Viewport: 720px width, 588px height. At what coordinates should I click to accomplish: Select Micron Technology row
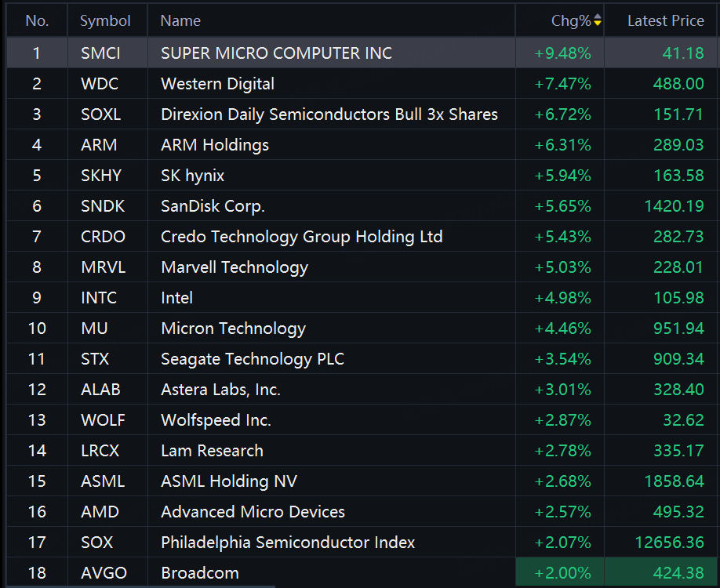(x=363, y=328)
